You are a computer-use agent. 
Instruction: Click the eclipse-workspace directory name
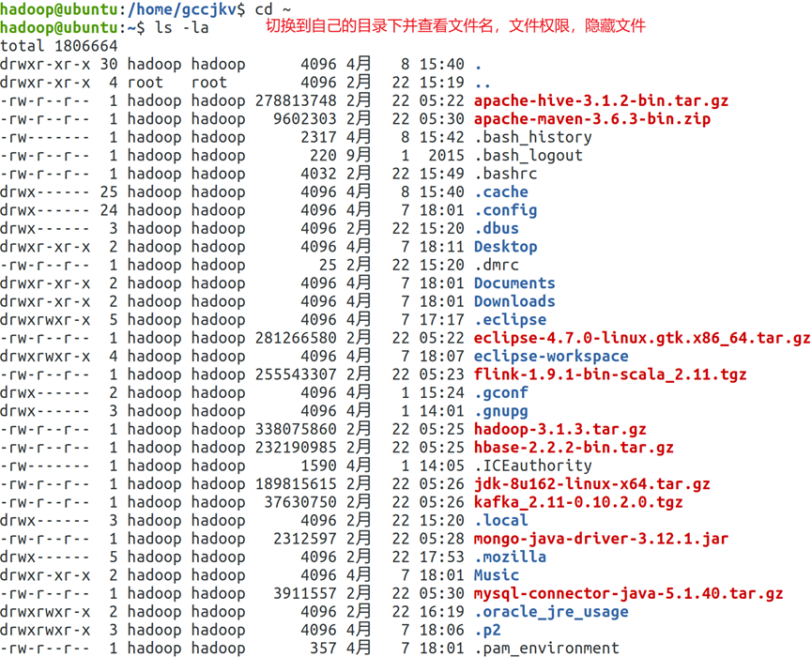(x=551, y=357)
